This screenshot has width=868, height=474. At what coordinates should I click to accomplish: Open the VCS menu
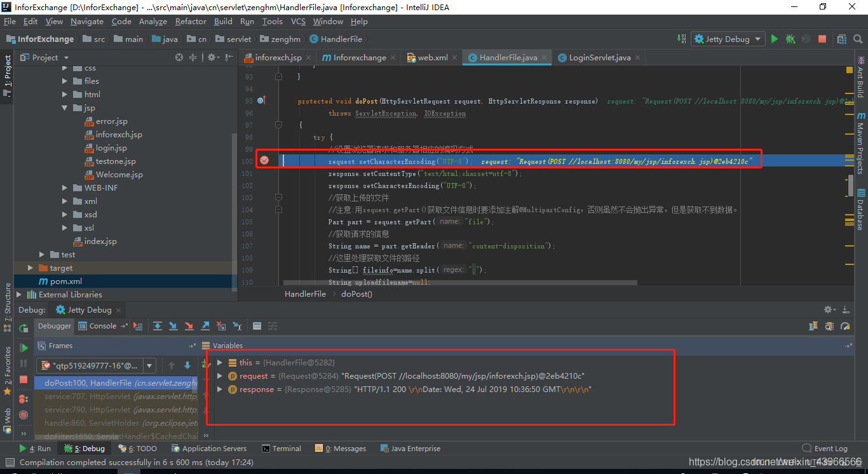click(298, 22)
